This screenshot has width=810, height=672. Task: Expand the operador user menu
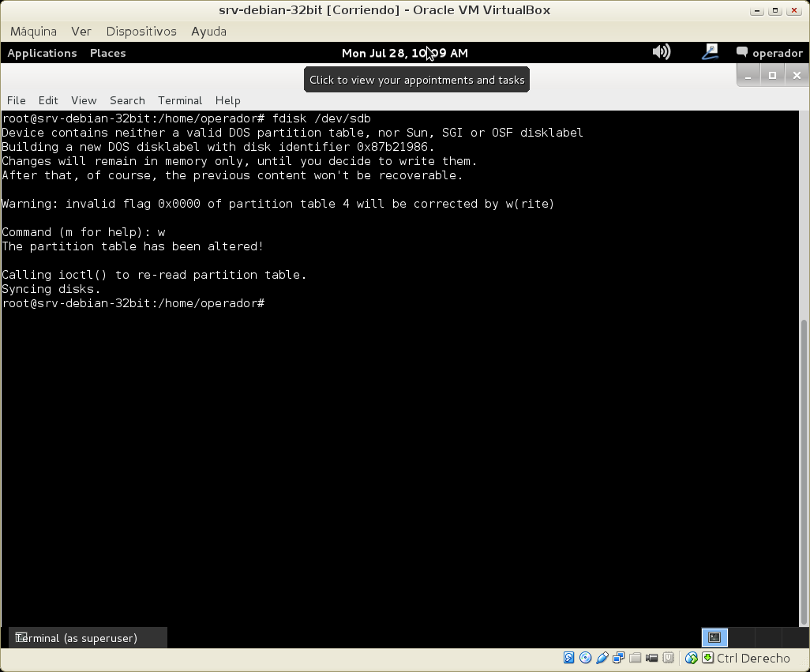770,53
